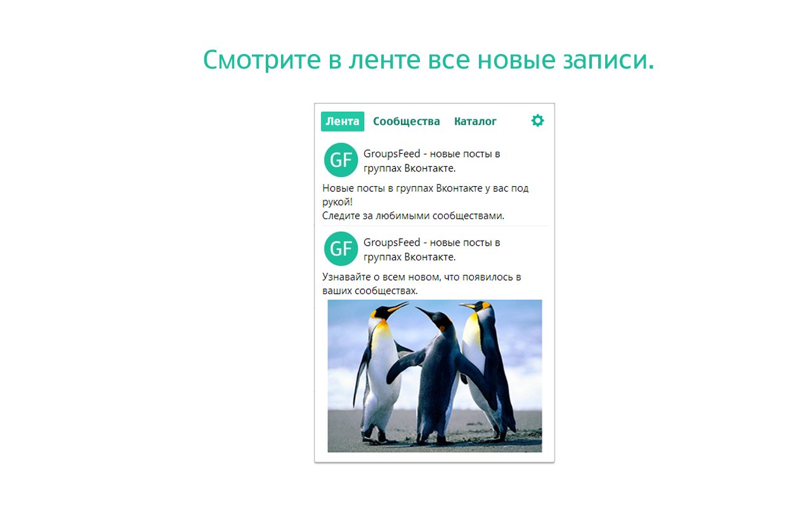Click the highlighted Лента tab background
812x508 pixels.
coord(342,121)
